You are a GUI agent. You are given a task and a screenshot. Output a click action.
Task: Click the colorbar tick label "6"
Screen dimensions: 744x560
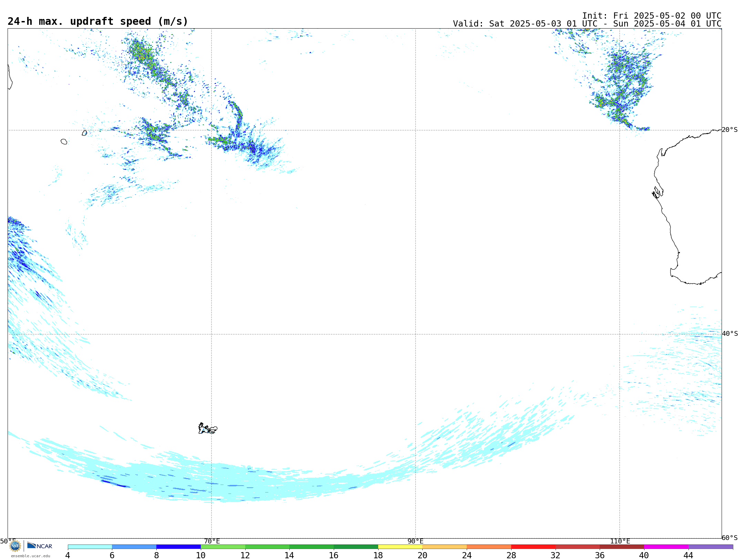(x=112, y=556)
